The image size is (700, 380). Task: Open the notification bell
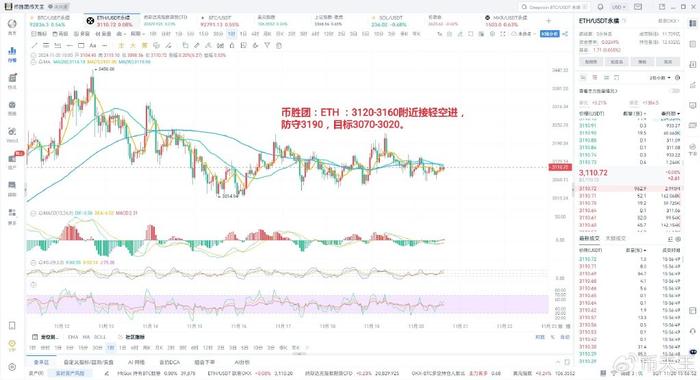click(600, 7)
